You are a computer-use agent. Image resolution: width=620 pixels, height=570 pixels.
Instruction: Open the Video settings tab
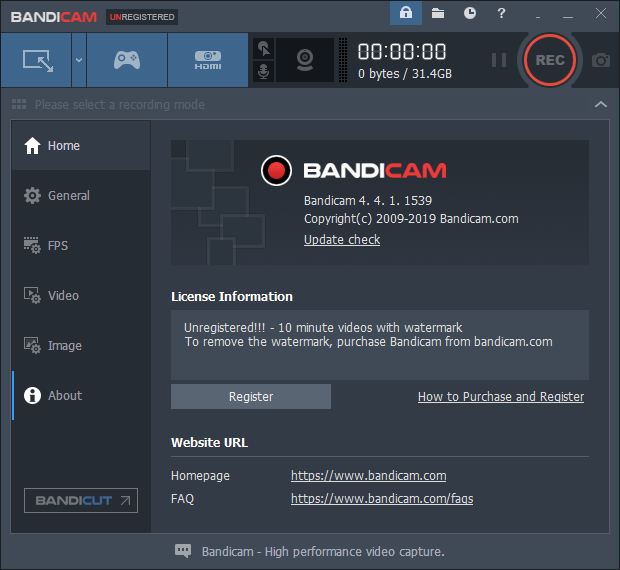(x=81, y=296)
